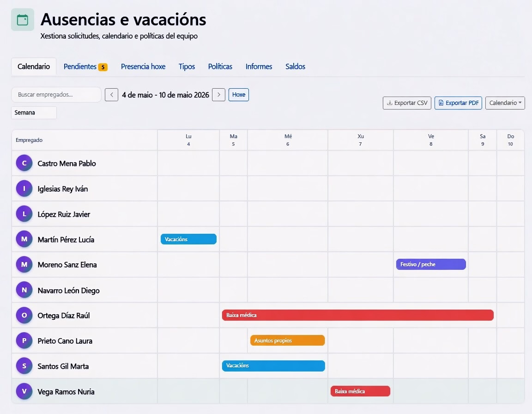Select the name Prieto Cano Laura
The height and width of the screenshot is (414, 532).
coord(65,341)
